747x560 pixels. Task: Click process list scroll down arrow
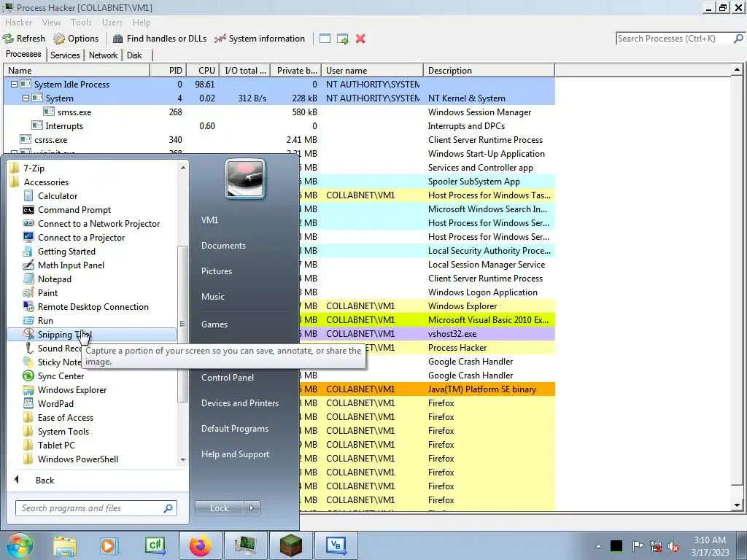point(737,505)
